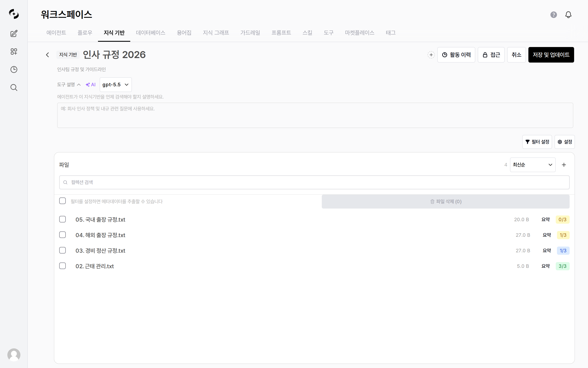
Task: Open the gpt-5.5 model dropdown
Action: point(116,85)
